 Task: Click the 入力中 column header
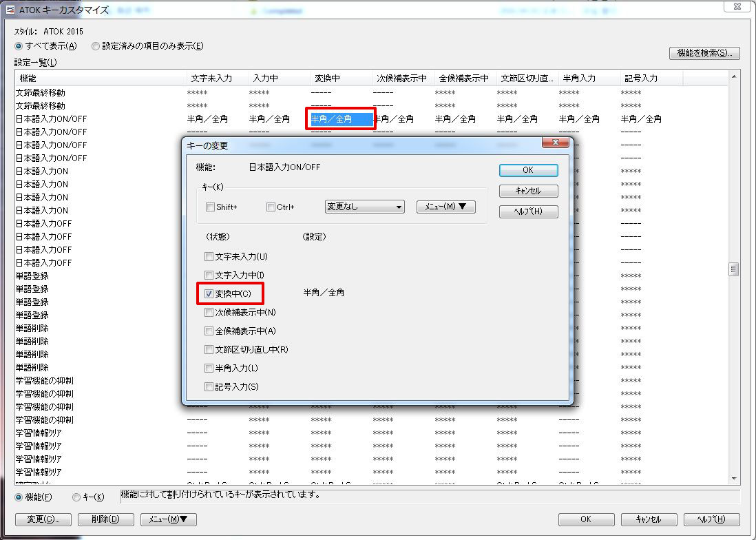280,78
